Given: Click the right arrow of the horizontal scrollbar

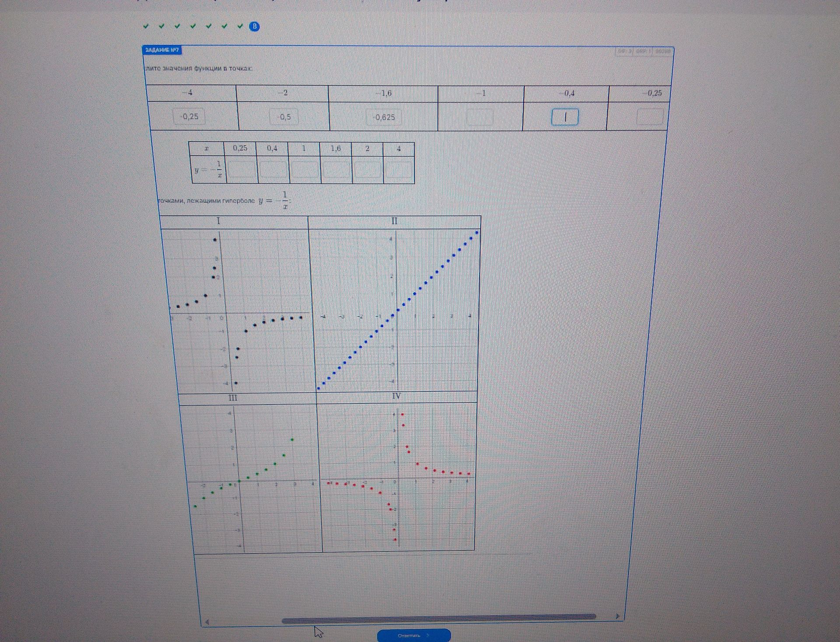Looking at the screenshot, I should coord(617,616).
